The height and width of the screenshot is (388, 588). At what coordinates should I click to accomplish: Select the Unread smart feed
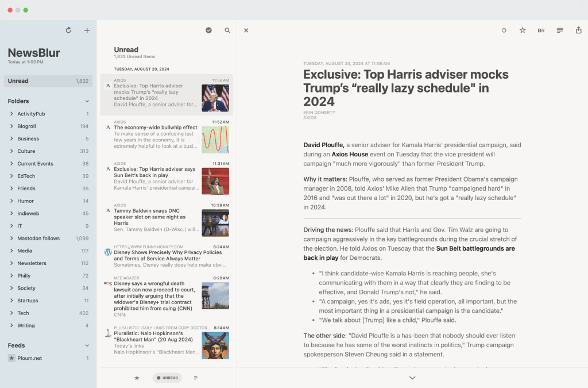point(48,81)
